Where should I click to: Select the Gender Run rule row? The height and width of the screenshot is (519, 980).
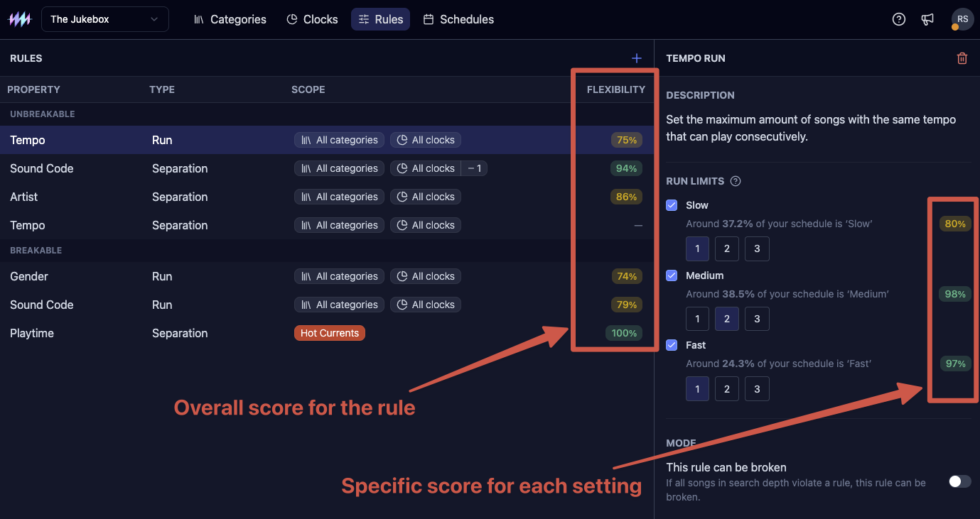pos(327,276)
